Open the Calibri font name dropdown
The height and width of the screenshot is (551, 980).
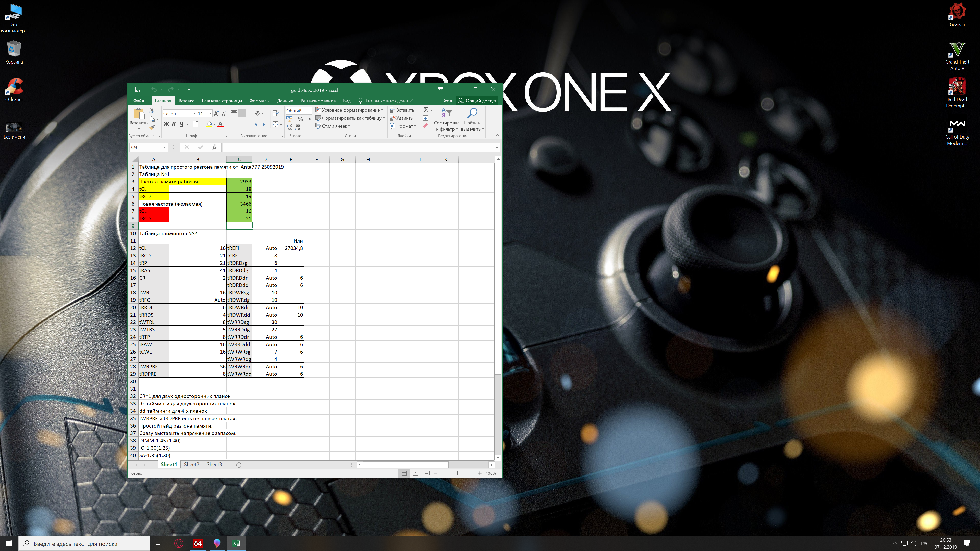click(x=195, y=114)
